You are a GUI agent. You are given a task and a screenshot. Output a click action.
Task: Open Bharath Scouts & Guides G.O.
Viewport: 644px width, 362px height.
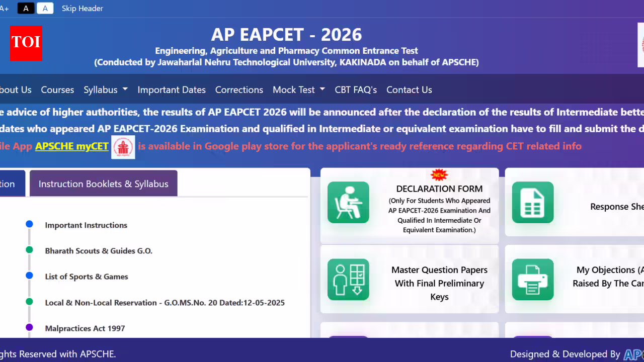99,251
